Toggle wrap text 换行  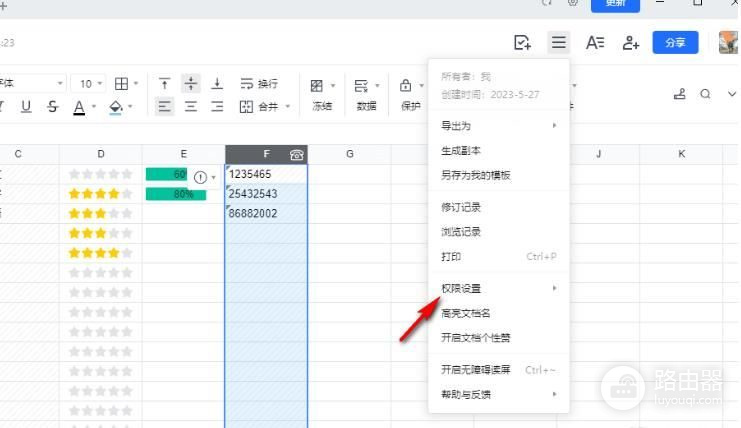(259, 84)
